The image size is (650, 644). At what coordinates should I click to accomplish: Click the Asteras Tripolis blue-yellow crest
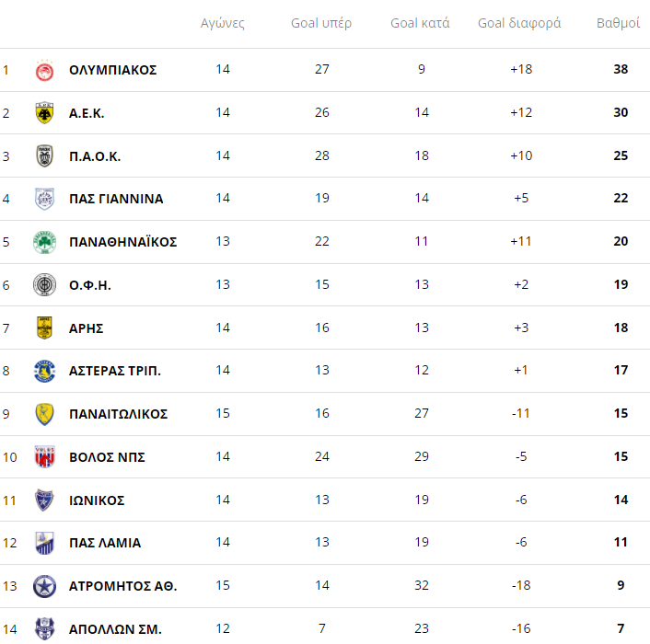44,371
